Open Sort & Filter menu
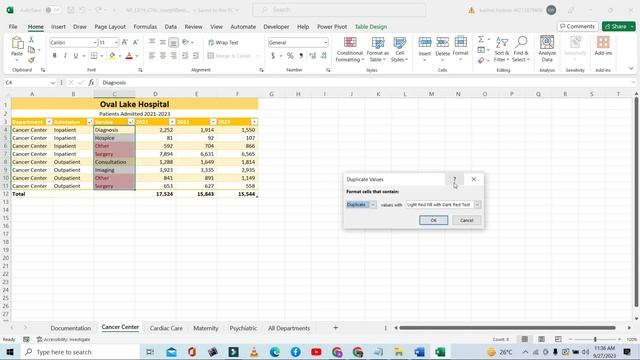The image size is (640, 360). (x=502, y=49)
